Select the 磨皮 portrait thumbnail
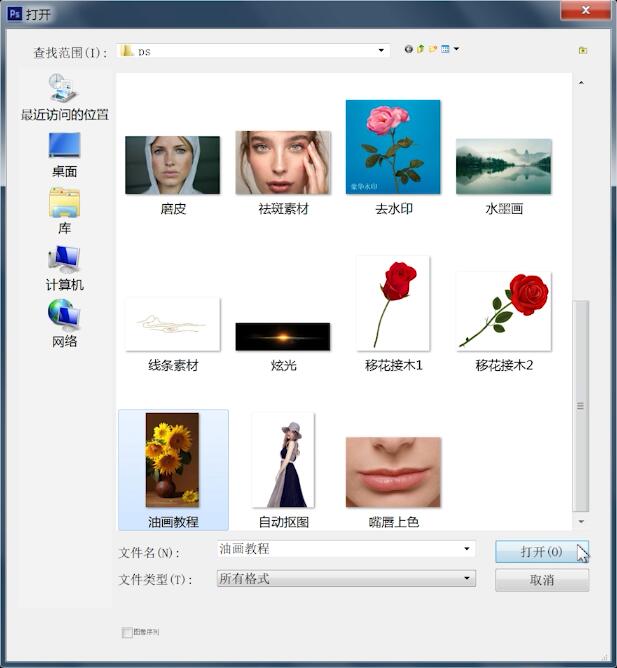 click(x=173, y=165)
